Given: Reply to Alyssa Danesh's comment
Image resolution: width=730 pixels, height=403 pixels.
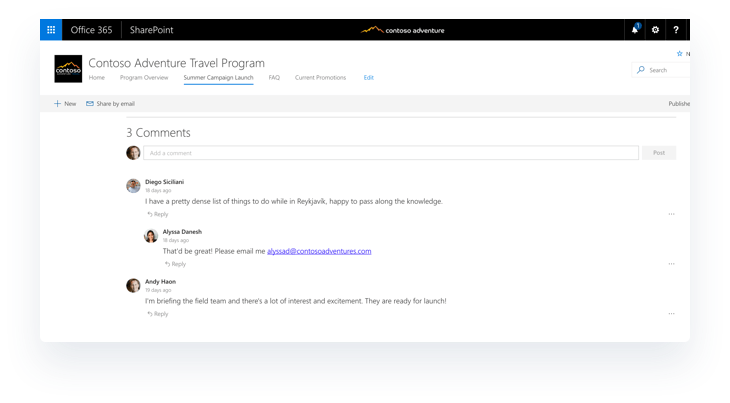Looking at the screenshot, I should click(175, 264).
